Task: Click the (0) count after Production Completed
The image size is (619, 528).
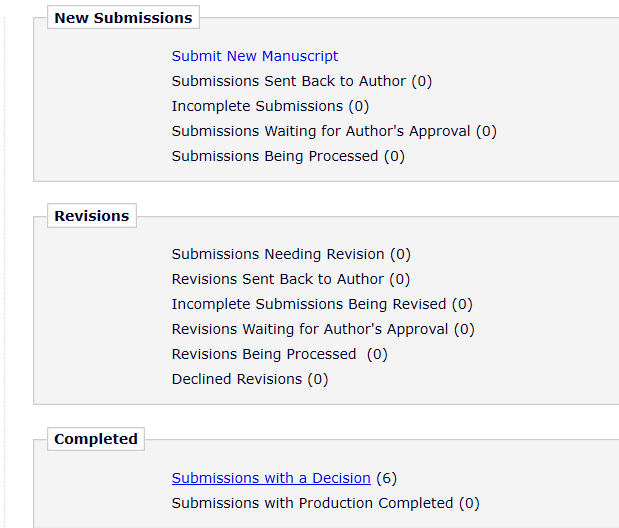Action: pyautogui.click(x=469, y=503)
